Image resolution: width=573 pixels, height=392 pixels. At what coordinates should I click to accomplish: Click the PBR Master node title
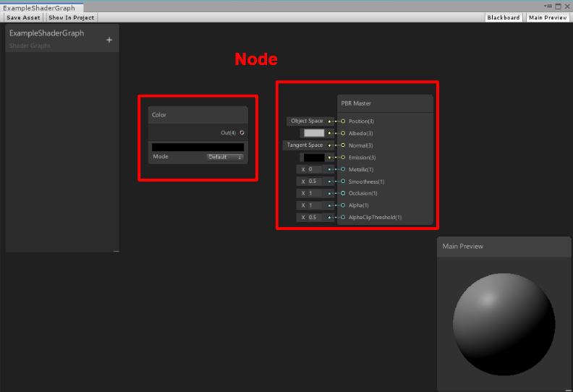(x=356, y=103)
